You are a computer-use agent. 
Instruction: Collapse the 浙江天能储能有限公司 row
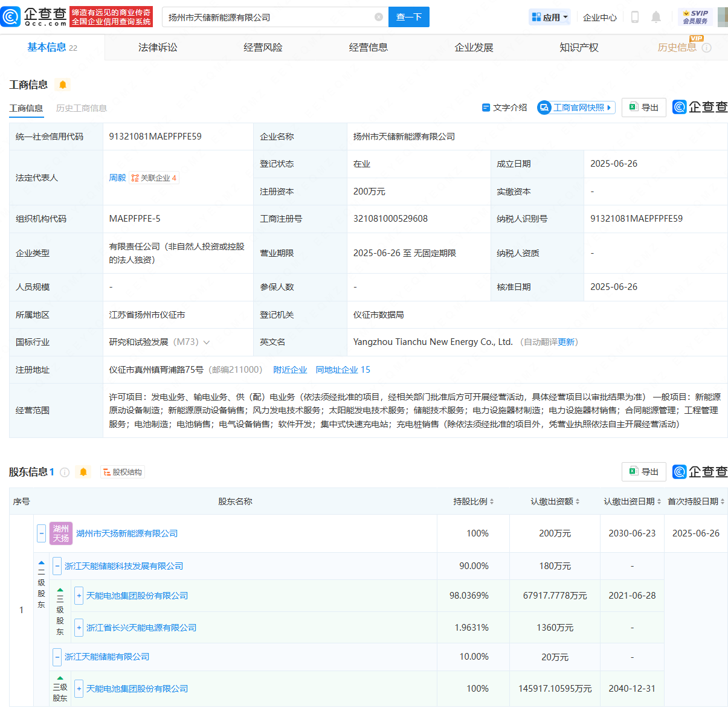pos(57,657)
